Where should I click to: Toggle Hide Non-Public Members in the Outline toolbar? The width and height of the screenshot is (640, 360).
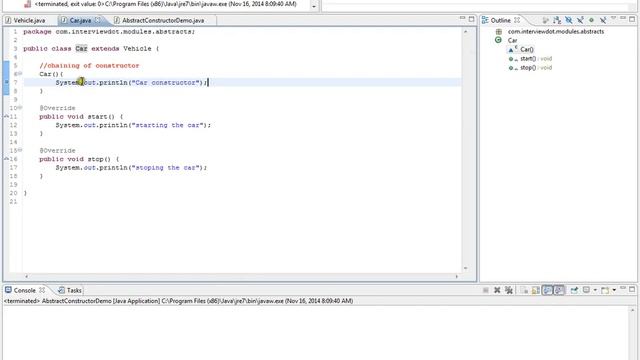[x=591, y=20]
